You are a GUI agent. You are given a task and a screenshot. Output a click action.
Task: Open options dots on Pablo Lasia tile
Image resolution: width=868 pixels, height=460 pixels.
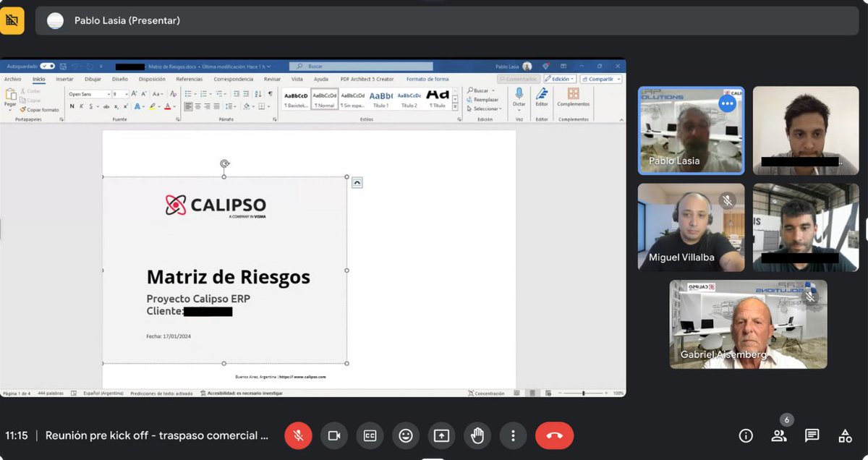(727, 104)
